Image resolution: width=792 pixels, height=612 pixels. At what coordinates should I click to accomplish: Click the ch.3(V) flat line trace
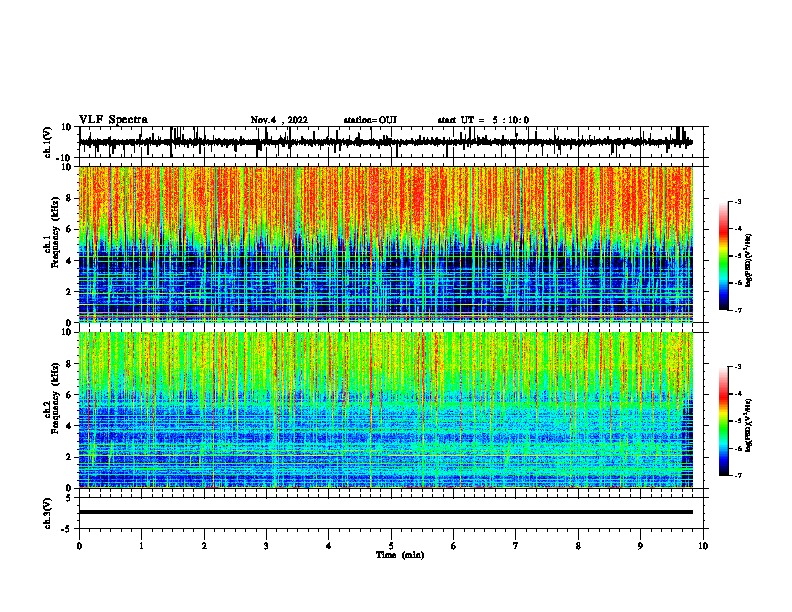pyautogui.click(x=386, y=512)
